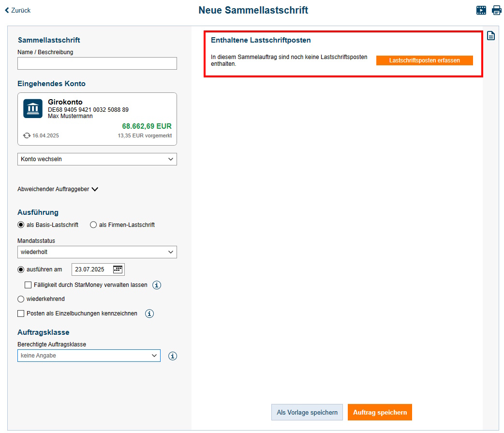Select the 'als Firmen-Lastschrift' option
504x433 pixels.
point(93,225)
